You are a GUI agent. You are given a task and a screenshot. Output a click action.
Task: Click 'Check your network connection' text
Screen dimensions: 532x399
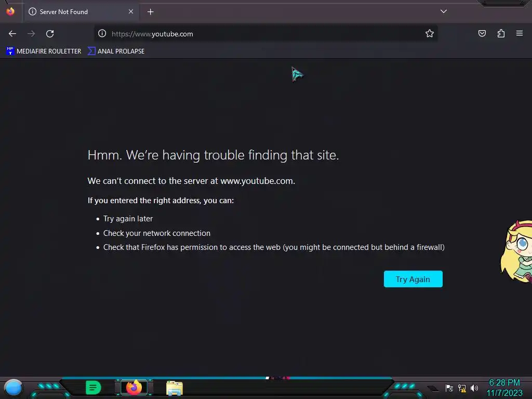(157, 233)
